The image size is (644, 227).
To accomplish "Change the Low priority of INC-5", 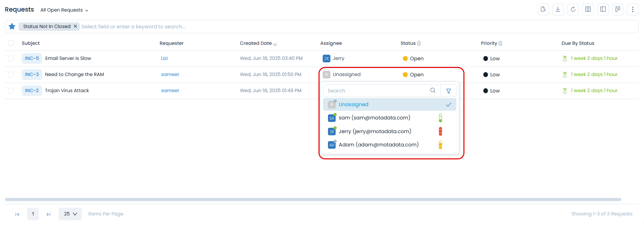I will pyautogui.click(x=491, y=59).
